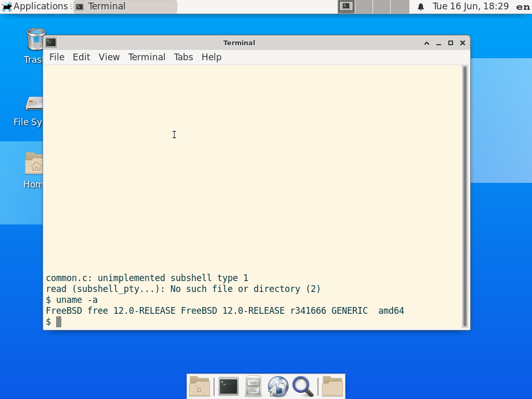Click the terminal vertical scrollbar
The height and width of the screenshot is (399, 532).
click(x=464, y=196)
